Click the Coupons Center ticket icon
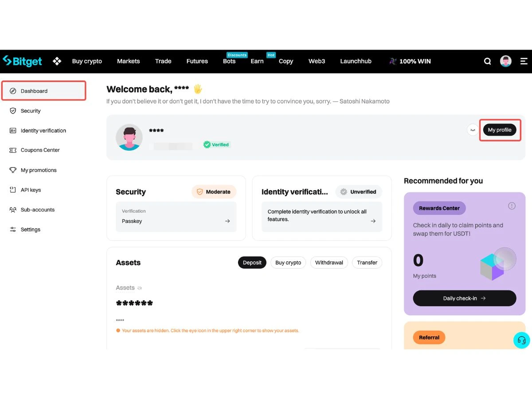 pyautogui.click(x=13, y=150)
